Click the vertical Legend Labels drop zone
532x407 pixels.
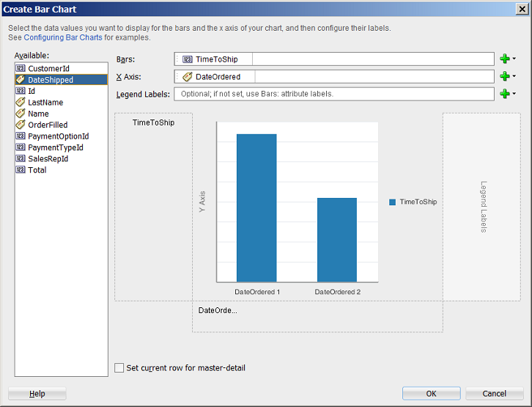pyautogui.click(x=481, y=207)
